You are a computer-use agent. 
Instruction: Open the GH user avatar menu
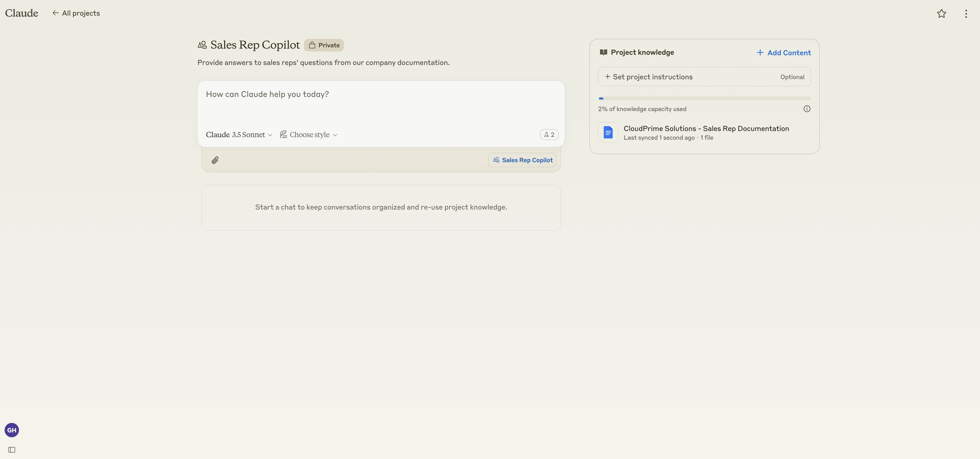(12, 430)
